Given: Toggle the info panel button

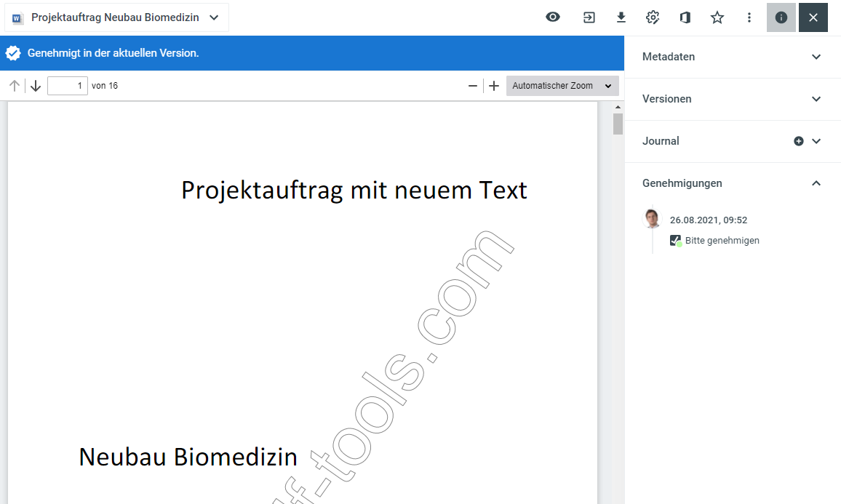Looking at the screenshot, I should tap(781, 17).
